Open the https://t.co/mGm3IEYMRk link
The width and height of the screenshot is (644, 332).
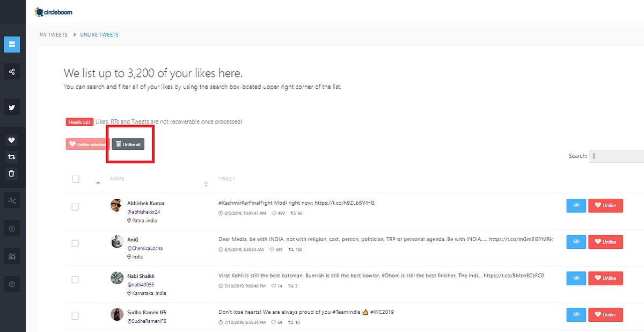pos(521,239)
